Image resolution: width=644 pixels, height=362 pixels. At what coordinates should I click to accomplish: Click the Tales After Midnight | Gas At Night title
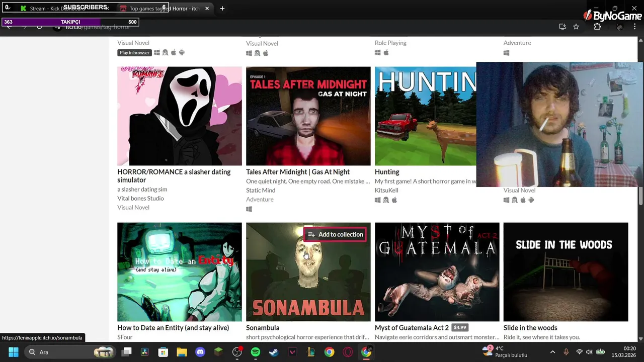pyautogui.click(x=298, y=171)
